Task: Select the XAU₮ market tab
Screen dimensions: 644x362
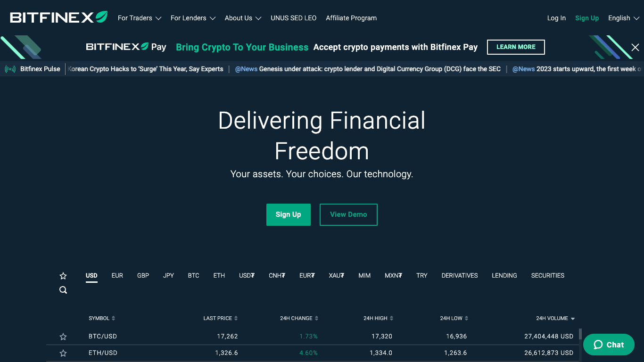Action: [337, 276]
